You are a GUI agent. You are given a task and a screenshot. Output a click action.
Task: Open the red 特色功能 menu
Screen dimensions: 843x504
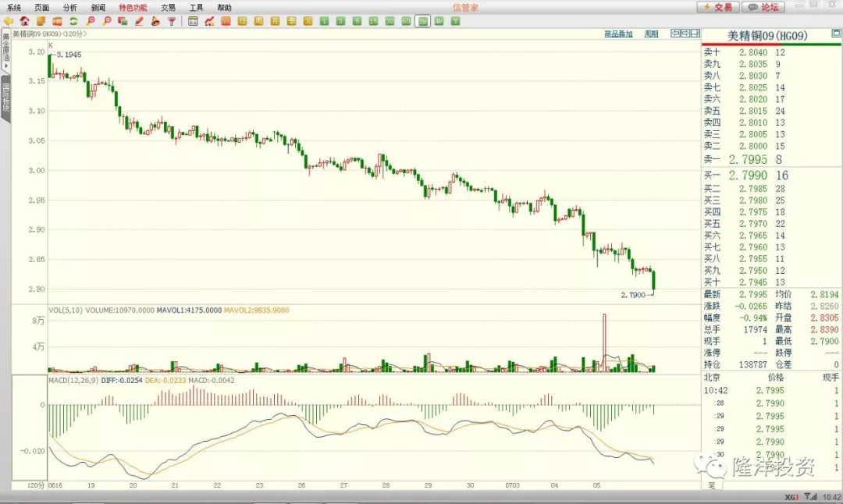[133, 8]
